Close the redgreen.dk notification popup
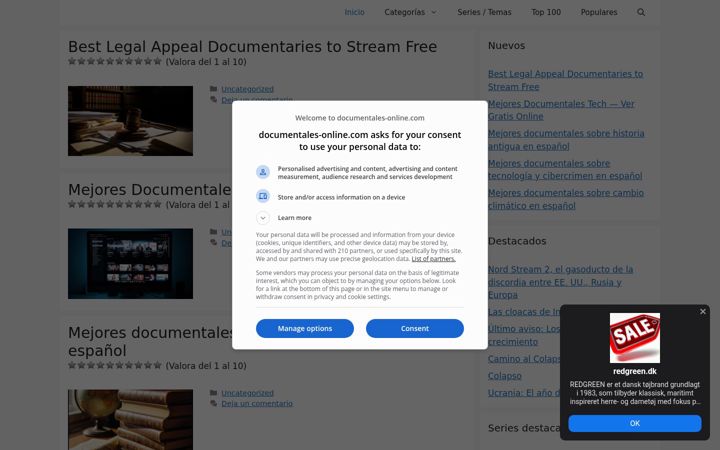The width and height of the screenshot is (720, 450). click(703, 312)
